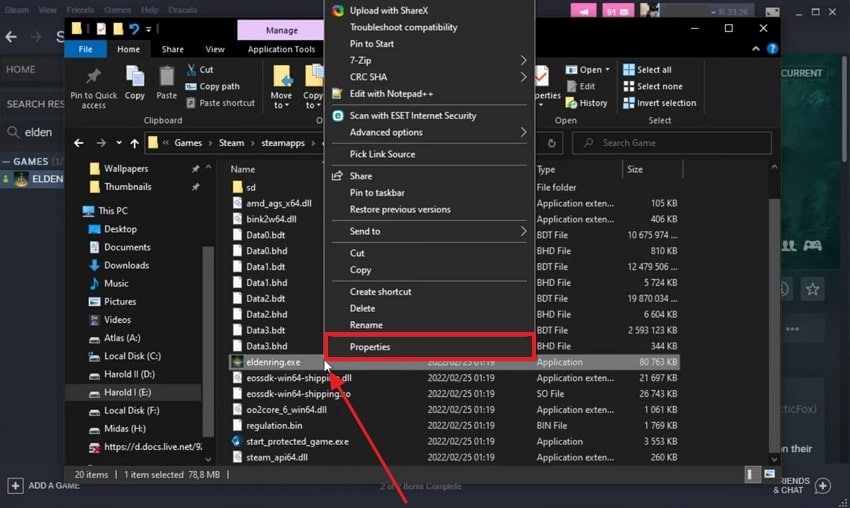This screenshot has width=850, height=508.
Task: Click the Cut scissors in ribbon
Action: pyautogui.click(x=191, y=69)
